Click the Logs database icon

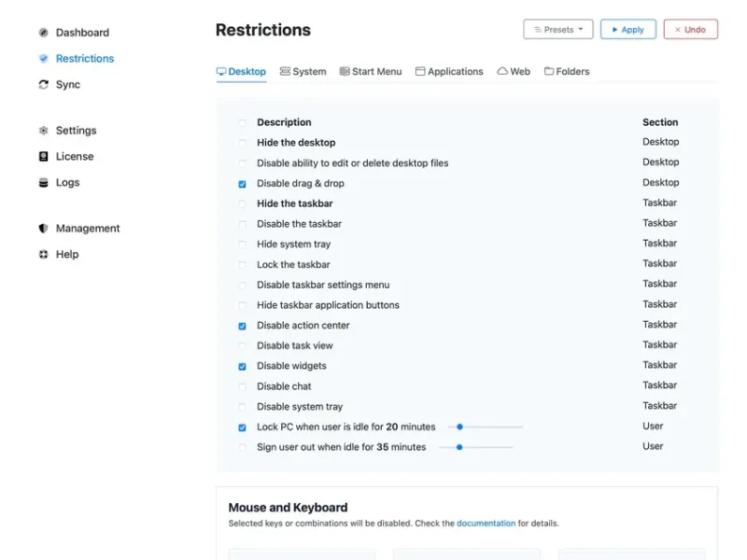[x=43, y=183]
